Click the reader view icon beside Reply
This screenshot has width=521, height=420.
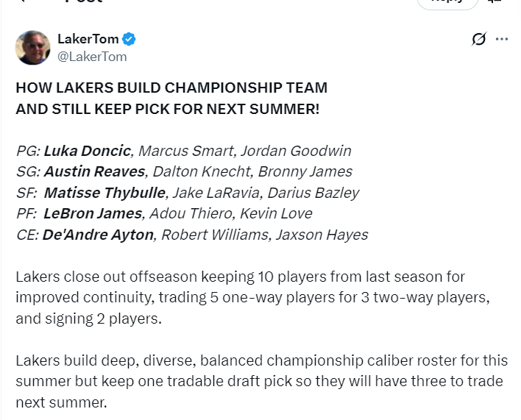pos(495,1)
